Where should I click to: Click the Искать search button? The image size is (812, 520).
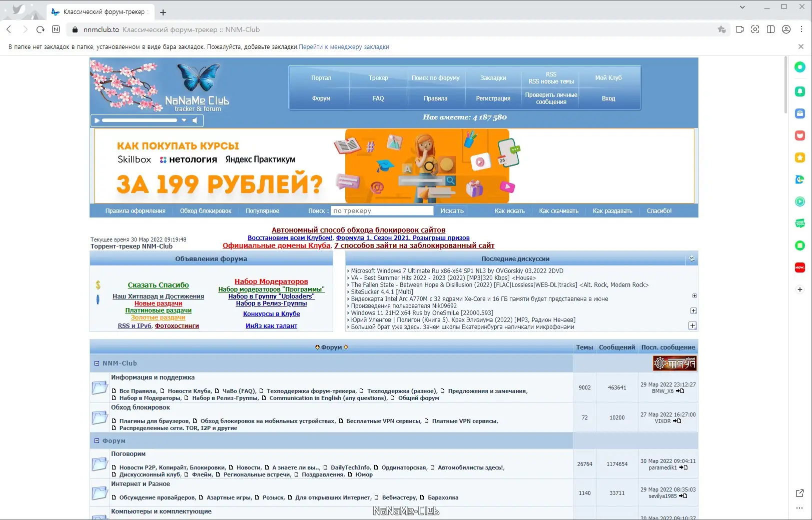coord(452,211)
